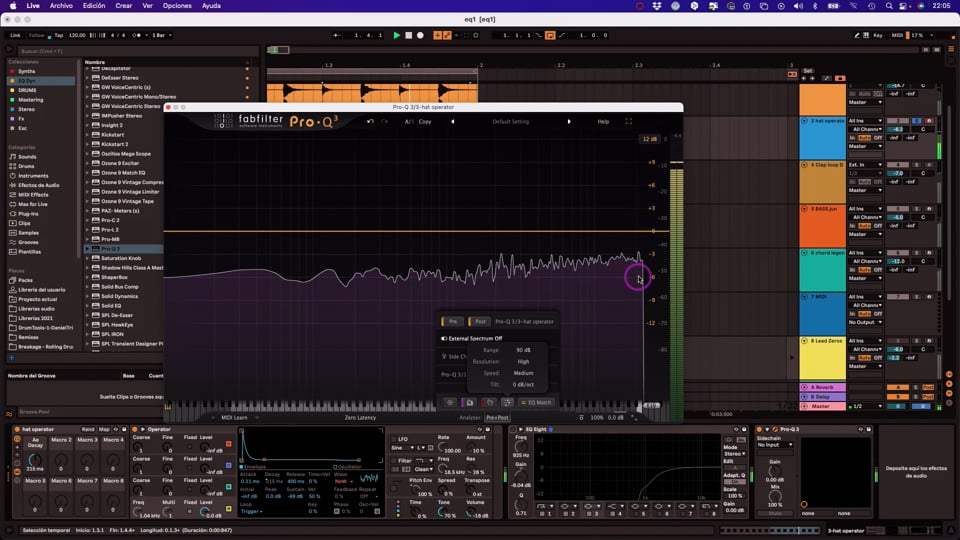The image size is (960, 540).
Task: Toggle the Post spectrum button
Action: pyautogui.click(x=479, y=321)
